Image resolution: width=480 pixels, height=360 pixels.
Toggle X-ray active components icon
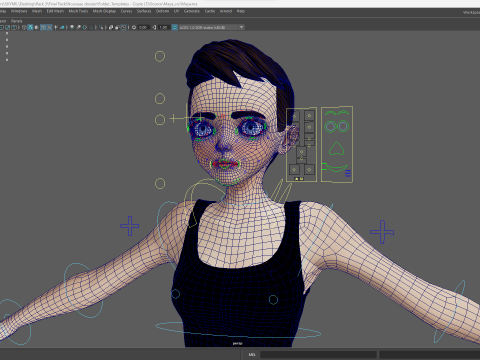coord(117,27)
